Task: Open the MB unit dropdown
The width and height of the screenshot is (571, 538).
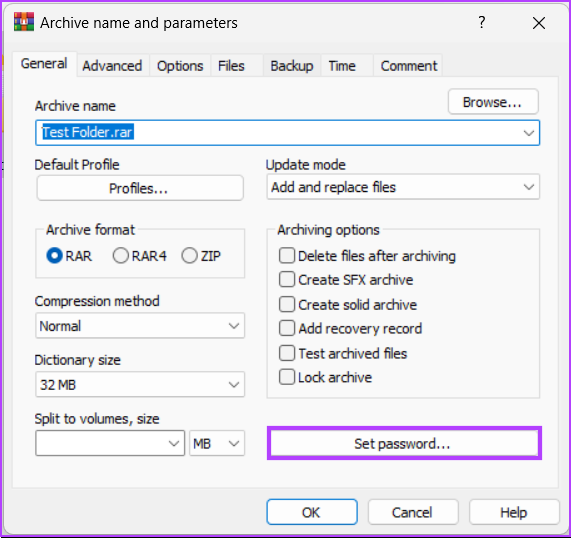Action: pos(217,443)
